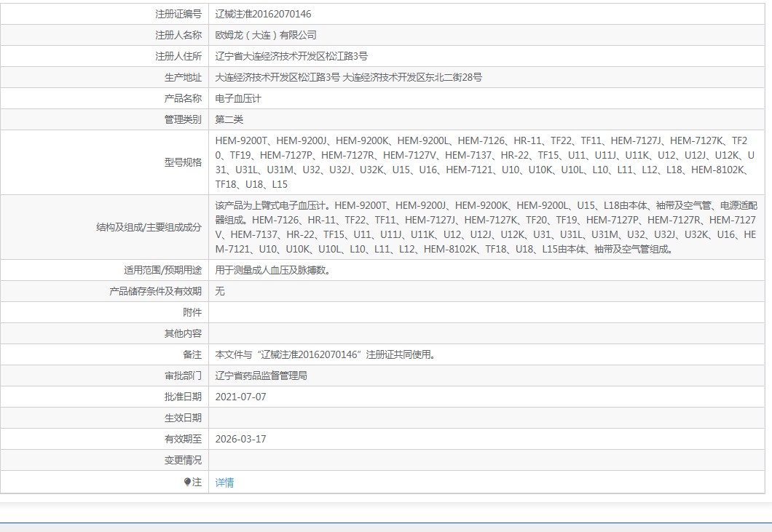Image resolution: width=772 pixels, height=532 pixels.
Task: Click the 注册人住所 label
Action: click(178, 56)
